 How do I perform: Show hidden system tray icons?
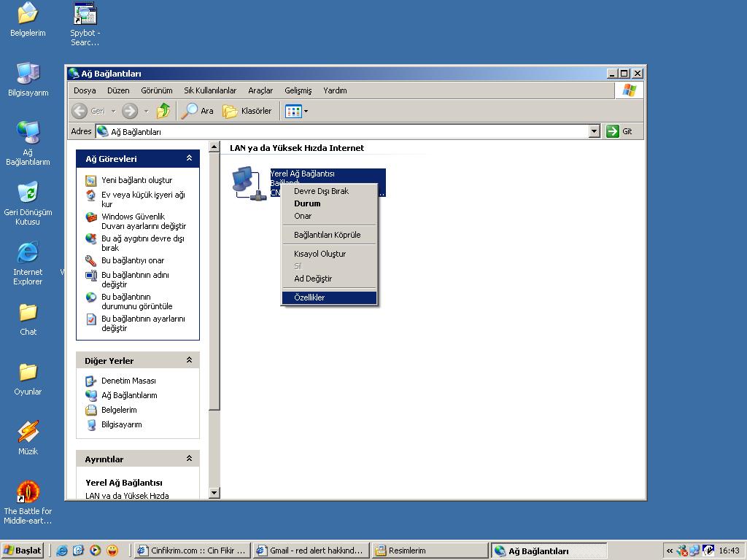[x=670, y=551]
